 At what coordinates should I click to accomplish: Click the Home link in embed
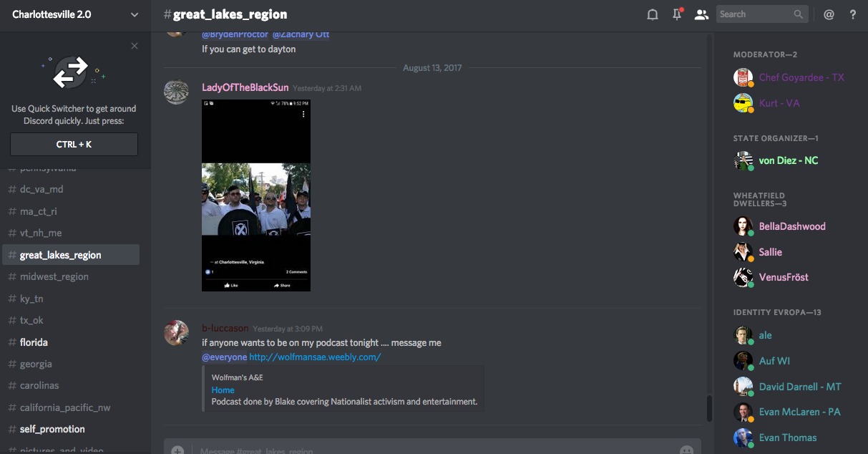pyautogui.click(x=223, y=390)
